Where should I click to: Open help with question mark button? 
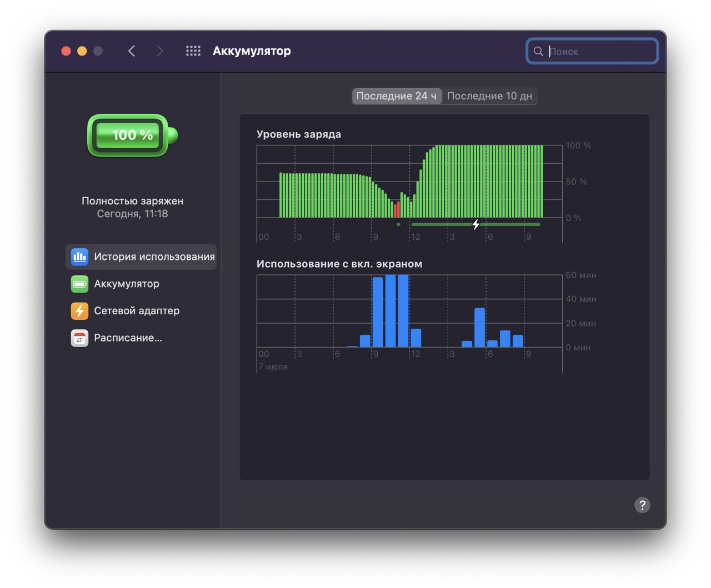point(642,505)
